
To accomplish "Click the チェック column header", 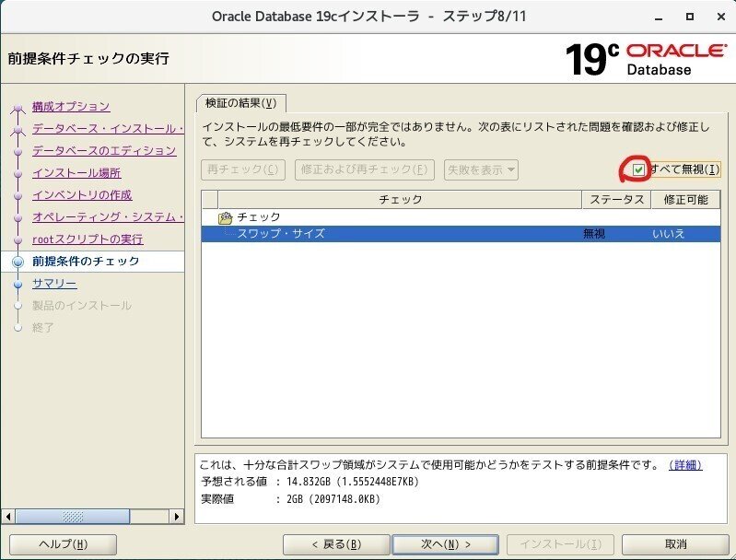I will [400, 200].
